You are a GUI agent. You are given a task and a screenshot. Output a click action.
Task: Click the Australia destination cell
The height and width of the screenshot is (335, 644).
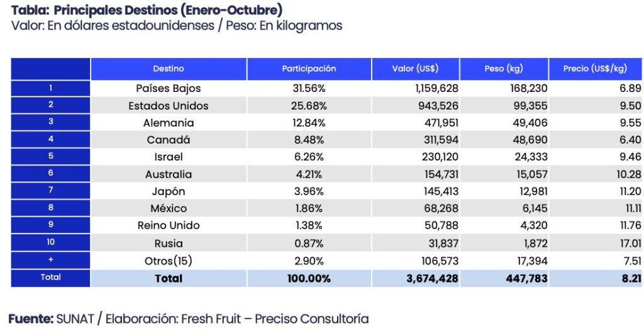point(169,174)
